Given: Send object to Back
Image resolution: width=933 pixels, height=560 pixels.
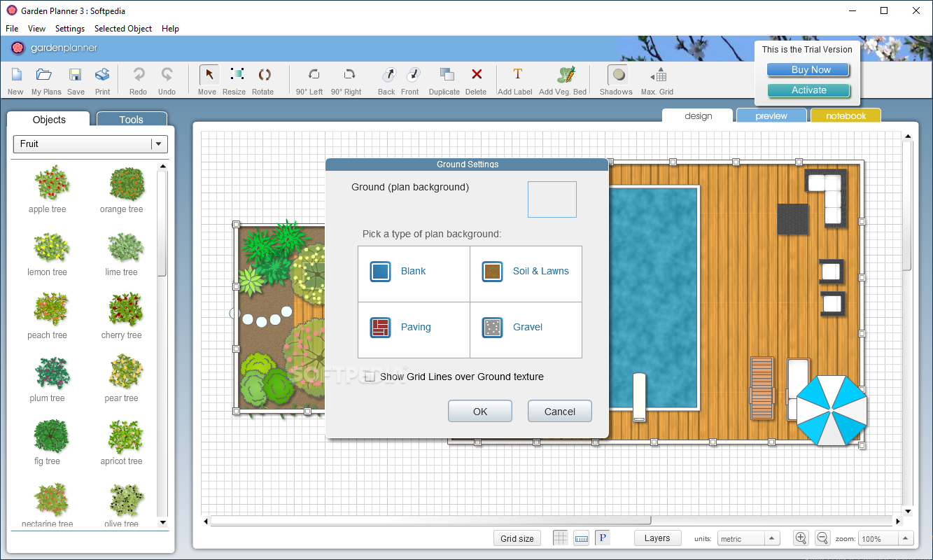Looking at the screenshot, I should point(388,74).
